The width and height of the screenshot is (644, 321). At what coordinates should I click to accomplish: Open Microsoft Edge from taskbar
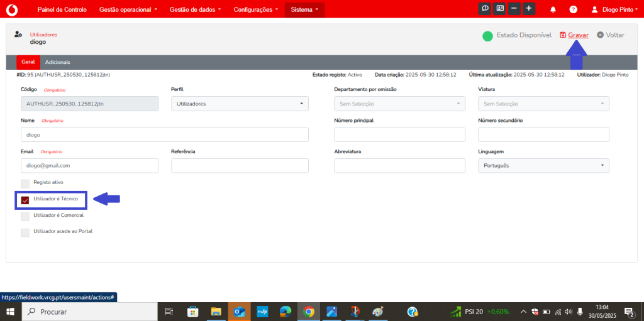coord(285,312)
